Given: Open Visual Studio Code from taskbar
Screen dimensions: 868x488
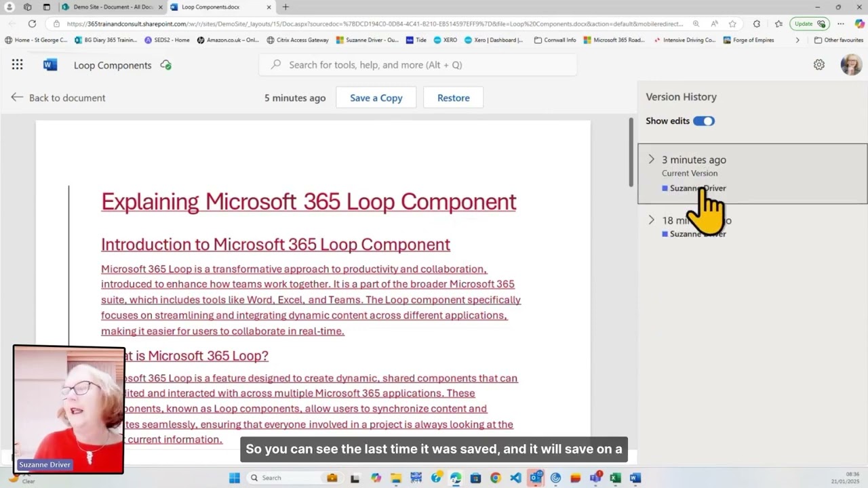Looking at the screenshot, I should coord(515,478).
